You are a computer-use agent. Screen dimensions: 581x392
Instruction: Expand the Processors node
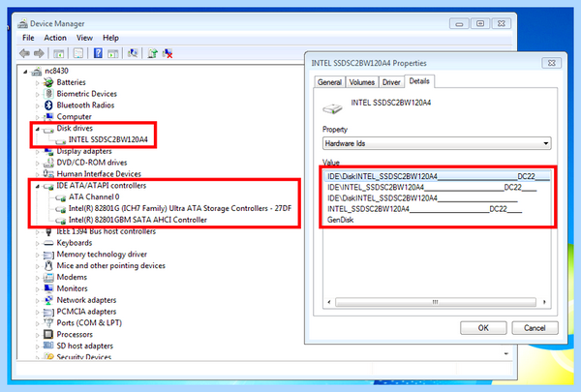37,335
